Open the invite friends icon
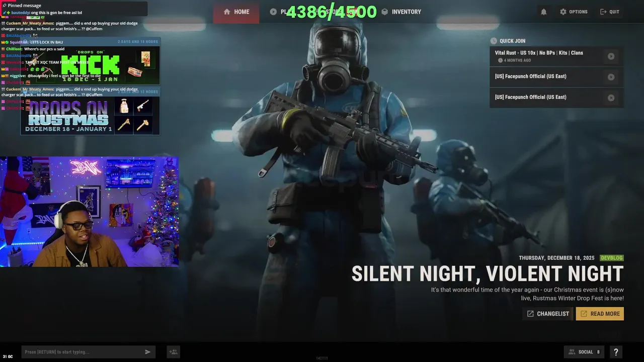Viewport: 644px width, 362px height. [173, 352]
